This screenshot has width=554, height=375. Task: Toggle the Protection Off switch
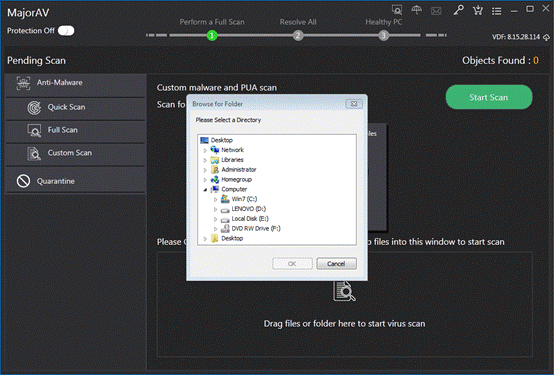[66, 31]
